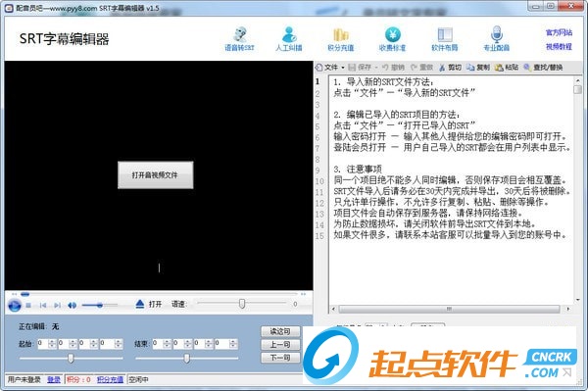
Task: Skip to next with the forward-skip button
Action: [x=57, y=305]
